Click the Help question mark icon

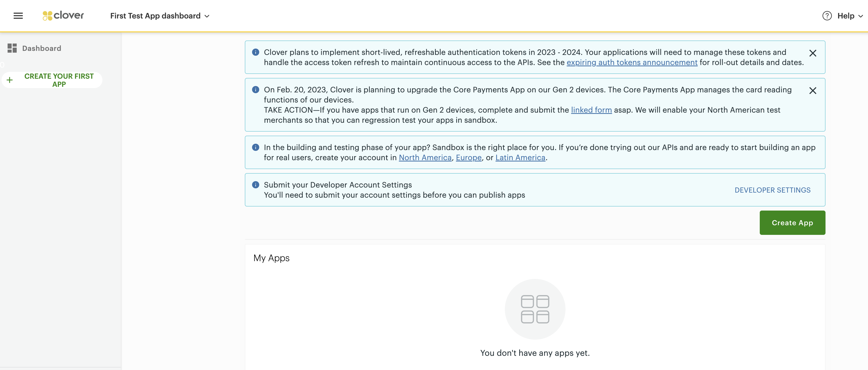point(827,16)
